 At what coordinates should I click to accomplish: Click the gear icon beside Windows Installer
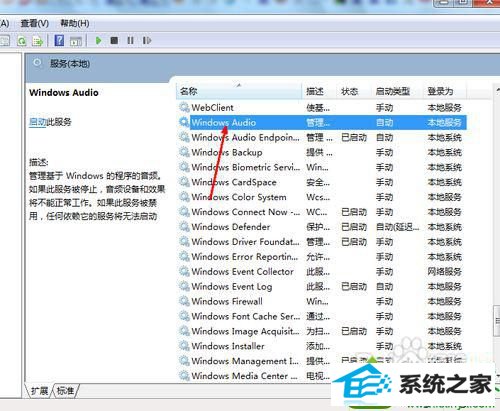point(184,346)
